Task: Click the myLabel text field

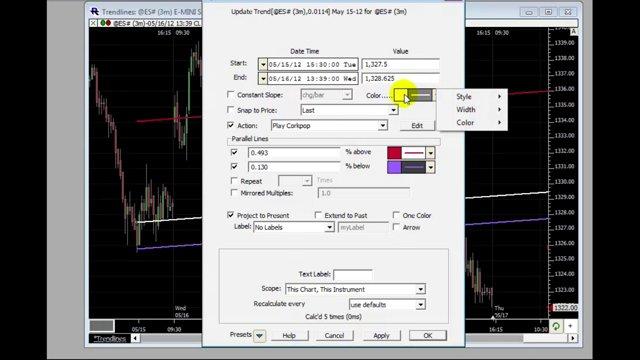Action: point(363,227)
